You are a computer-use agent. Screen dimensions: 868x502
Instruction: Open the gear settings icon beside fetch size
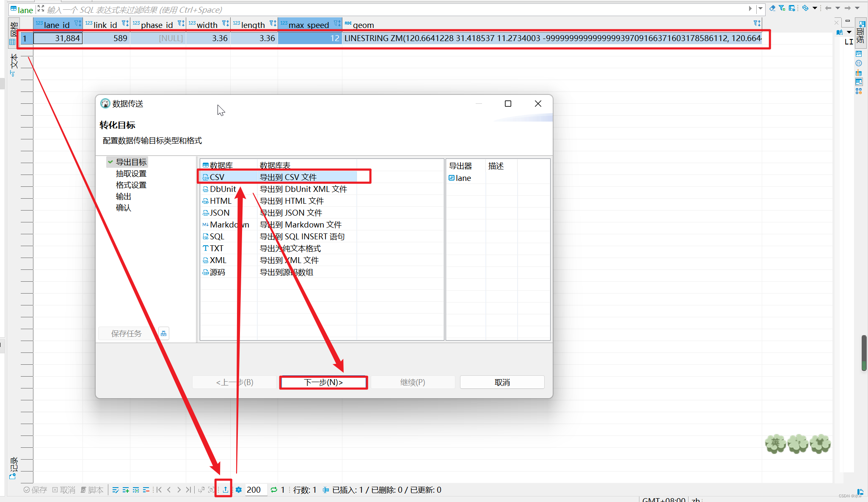point(239,490)
